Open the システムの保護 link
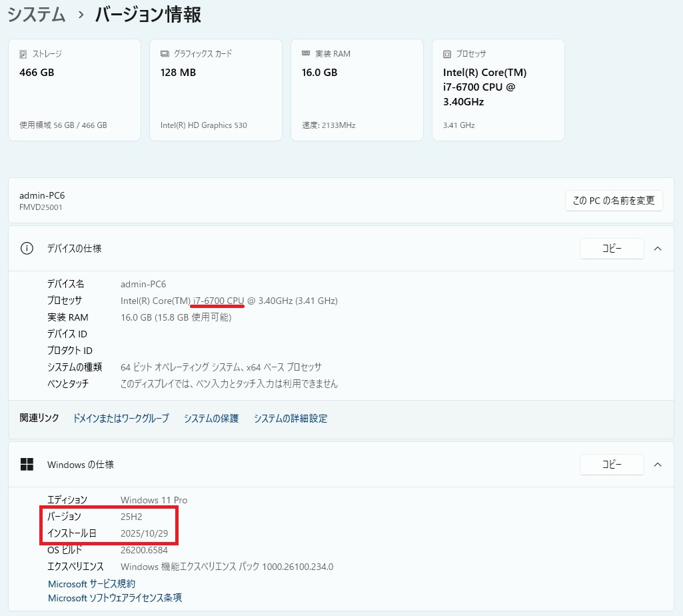 (211, 419)
